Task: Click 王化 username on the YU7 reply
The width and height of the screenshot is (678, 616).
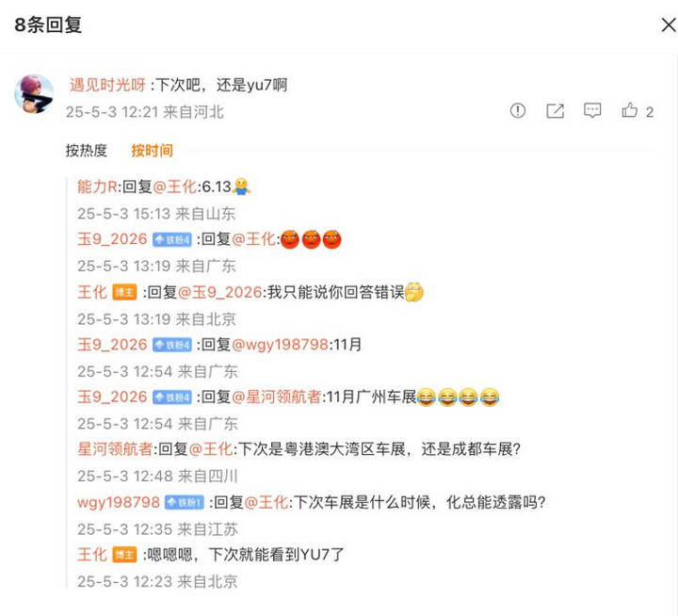Action: [92, 555]
